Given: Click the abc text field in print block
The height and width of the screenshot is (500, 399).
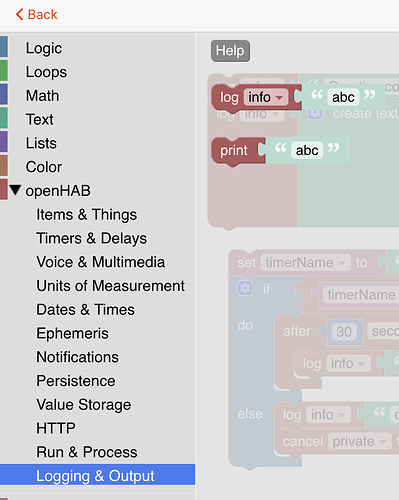Looking at the screenshot, I should pos(307,150).
